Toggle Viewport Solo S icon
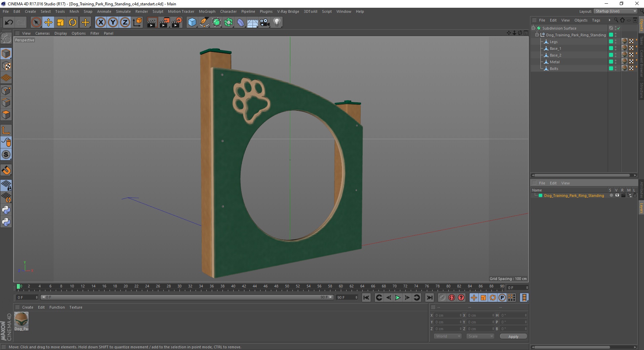This screenshot has width=644, height=350. [6, 155]
